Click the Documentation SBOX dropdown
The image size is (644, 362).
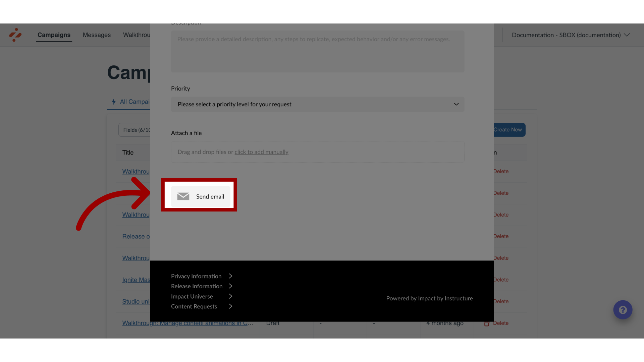coord(571,35)
